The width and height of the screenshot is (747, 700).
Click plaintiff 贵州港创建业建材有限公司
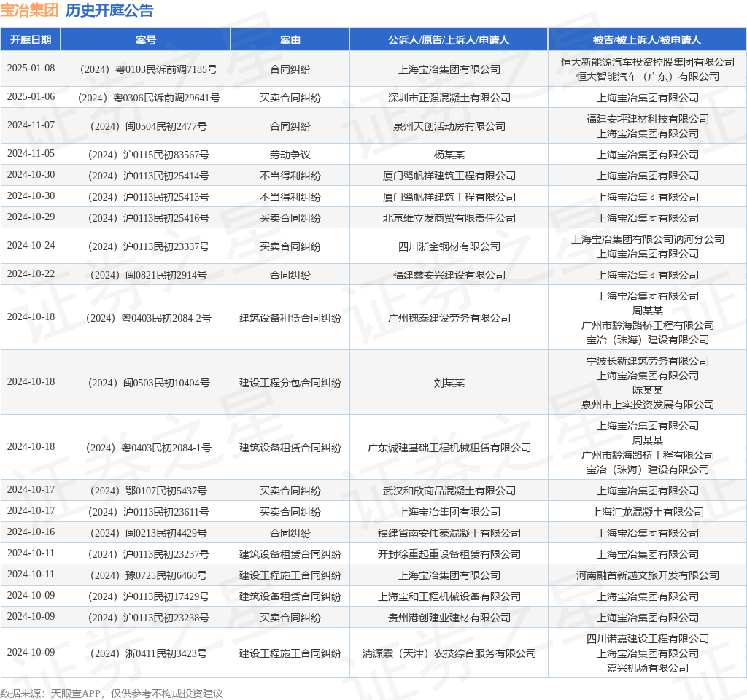point(449,618)
